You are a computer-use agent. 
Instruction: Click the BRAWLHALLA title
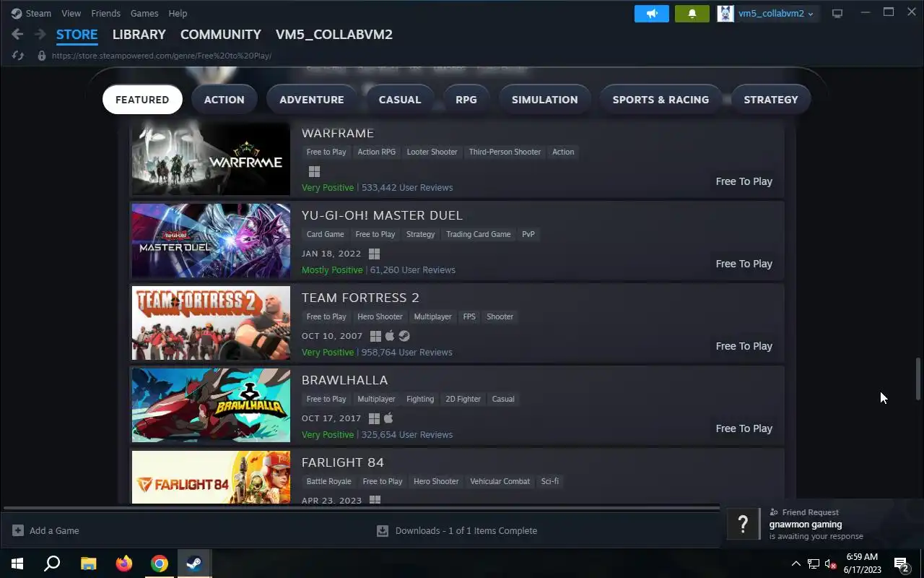pos(345,380)
